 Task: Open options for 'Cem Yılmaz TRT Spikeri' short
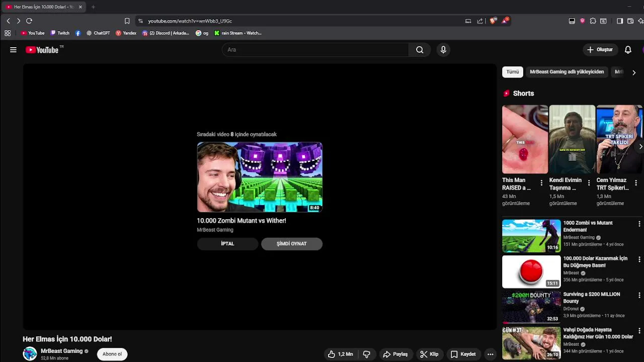(636, 183)
